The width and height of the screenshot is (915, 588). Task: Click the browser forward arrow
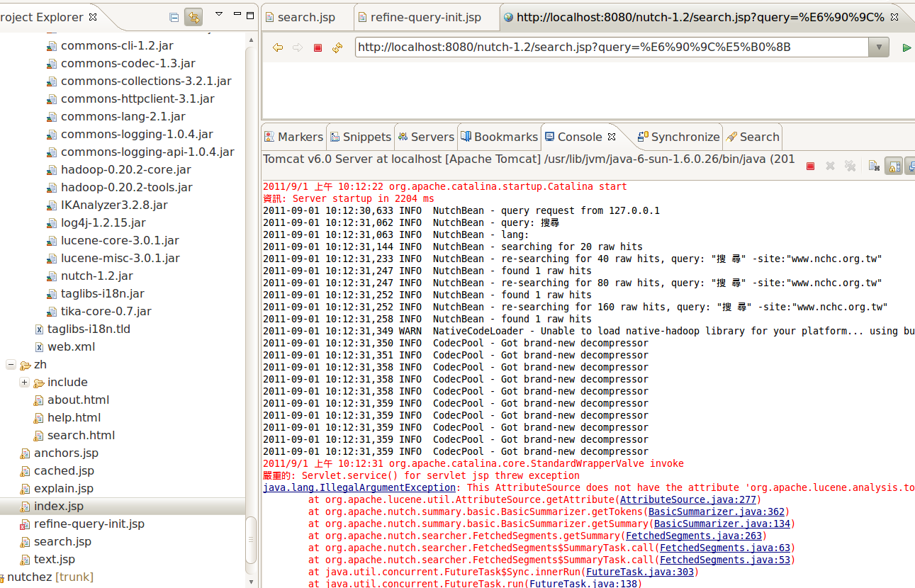tap(298, 47)
